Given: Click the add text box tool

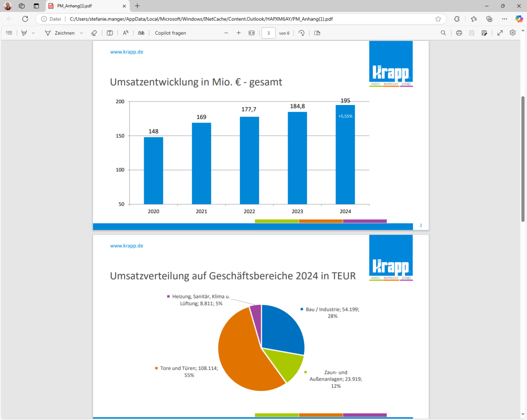Looking at the screenshot, I should (110, 33).
